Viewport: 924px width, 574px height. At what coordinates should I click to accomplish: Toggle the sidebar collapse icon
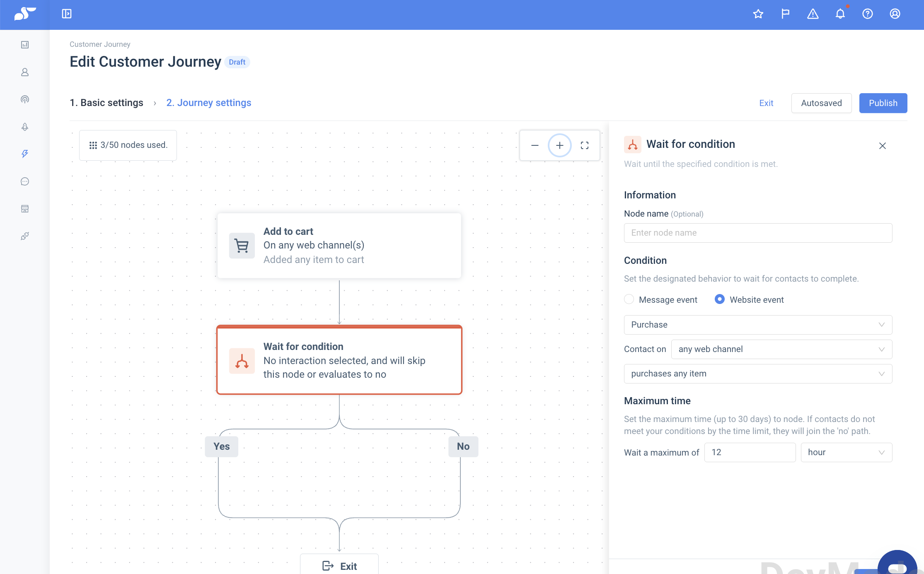tap(67, 14)
